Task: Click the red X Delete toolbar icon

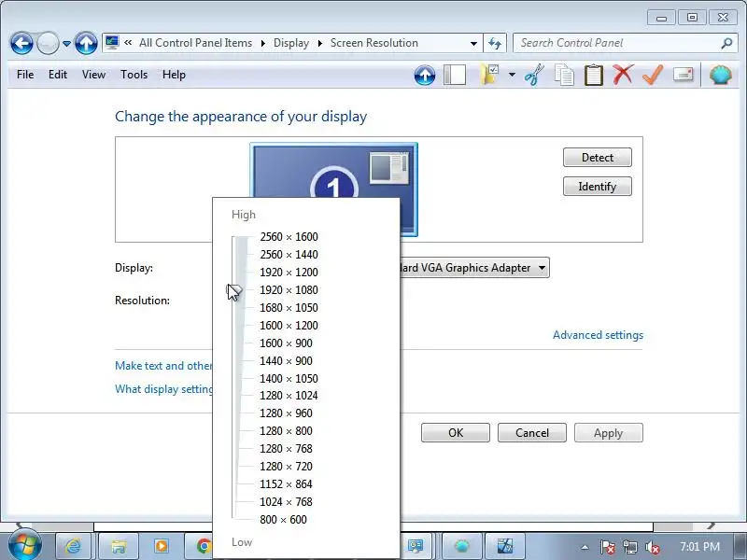Action: click(623, 75)
